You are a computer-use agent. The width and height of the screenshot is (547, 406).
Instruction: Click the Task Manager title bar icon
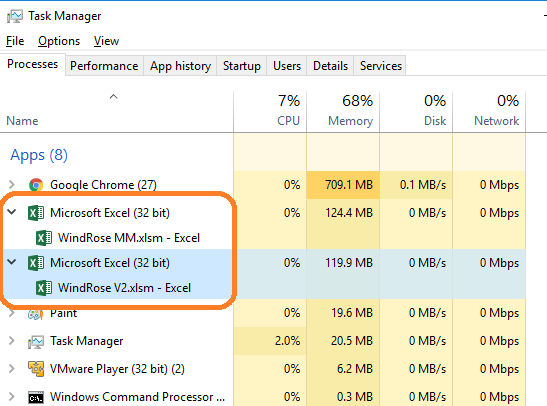15,16
